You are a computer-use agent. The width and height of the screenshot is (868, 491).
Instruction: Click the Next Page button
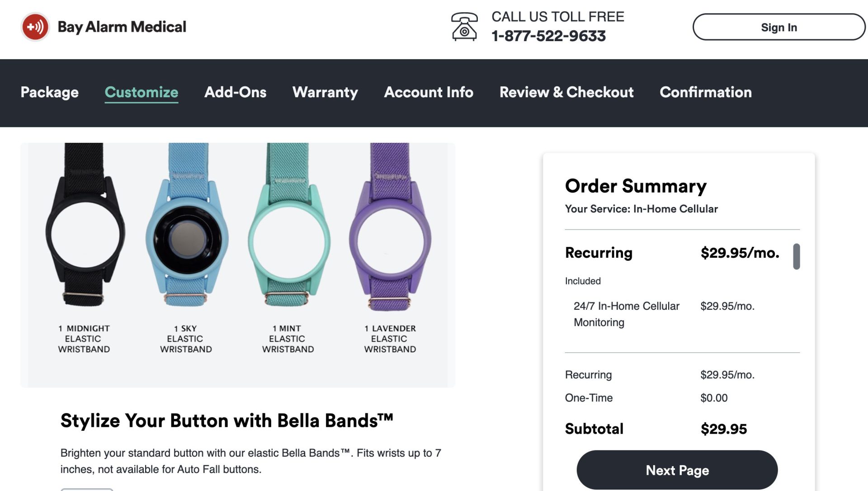point(677,470)
